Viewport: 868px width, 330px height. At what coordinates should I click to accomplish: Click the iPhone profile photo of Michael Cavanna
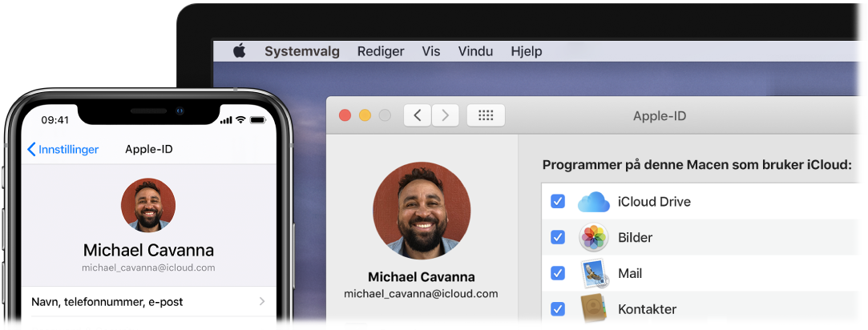pos(147,205)
